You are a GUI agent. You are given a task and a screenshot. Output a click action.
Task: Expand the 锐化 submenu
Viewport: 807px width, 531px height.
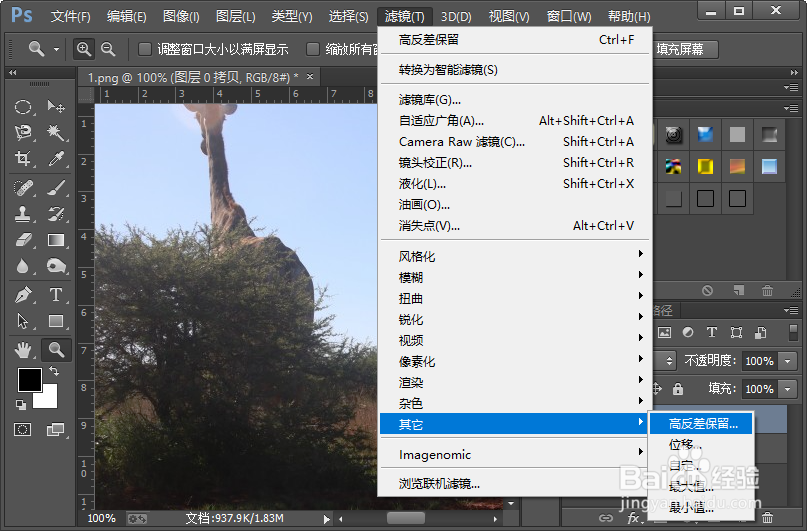514,319
